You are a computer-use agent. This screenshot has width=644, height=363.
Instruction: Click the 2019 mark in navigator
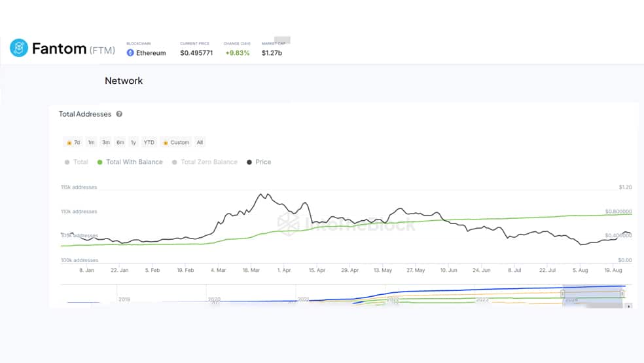coord(124,299)
